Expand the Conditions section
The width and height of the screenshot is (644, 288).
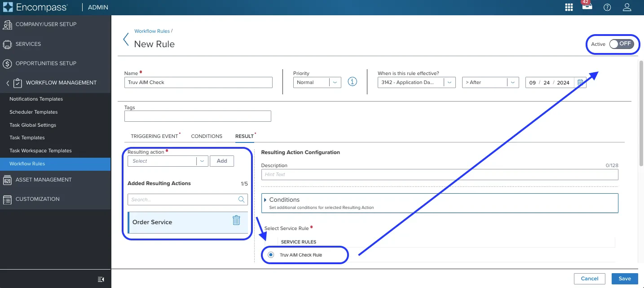pos(265,200)
